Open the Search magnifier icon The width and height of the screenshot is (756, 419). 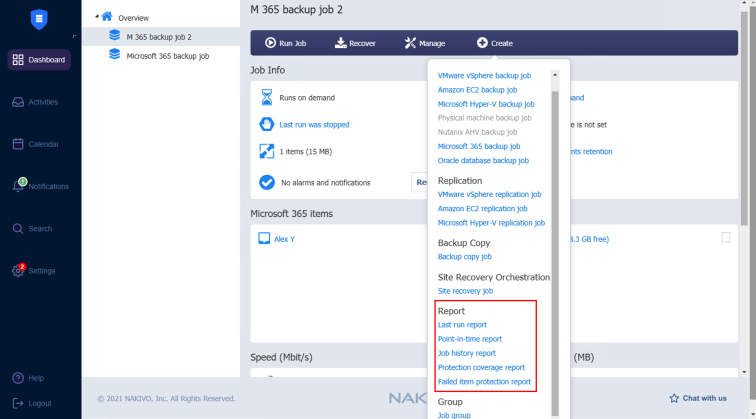tap(18, 229)
